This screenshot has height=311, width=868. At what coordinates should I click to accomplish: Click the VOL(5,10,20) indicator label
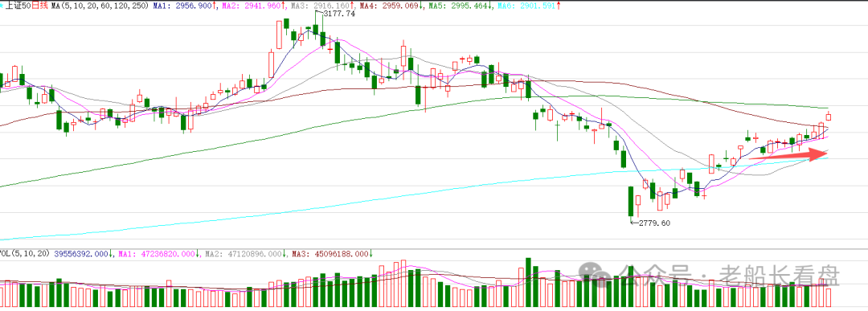click(x=25, y=253)
